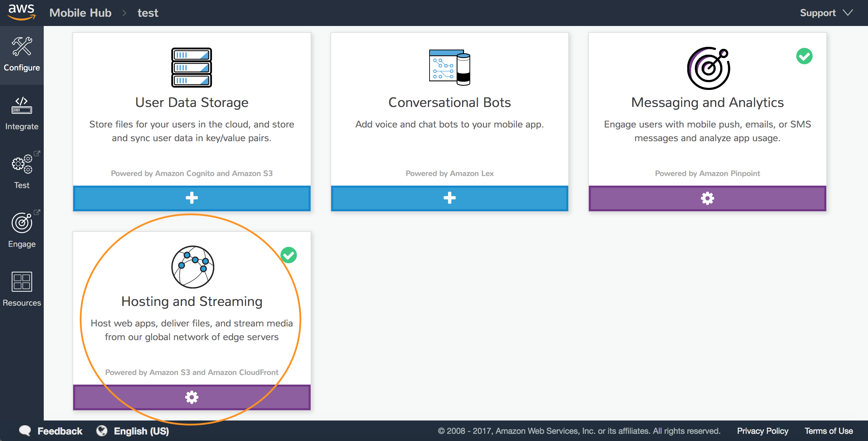This screenshot has width=868, height=441.
Task: Click the Hosting and Streaming title
Action: coord(192,302)
